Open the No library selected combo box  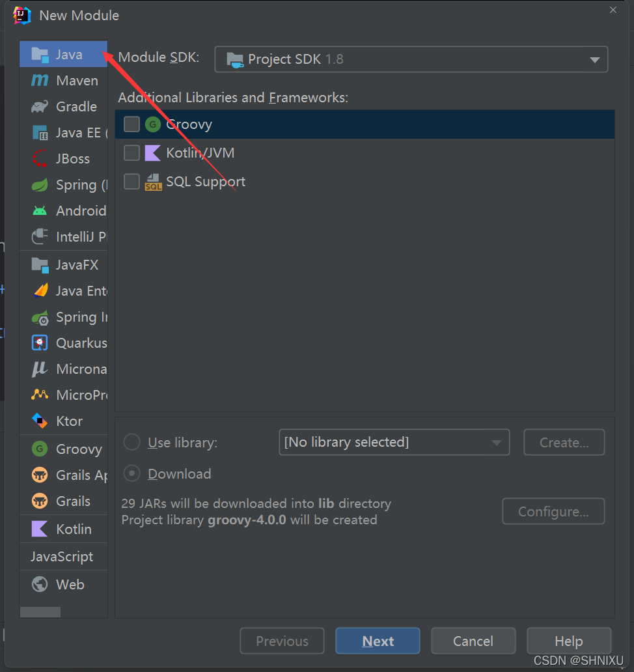(394, 442)
